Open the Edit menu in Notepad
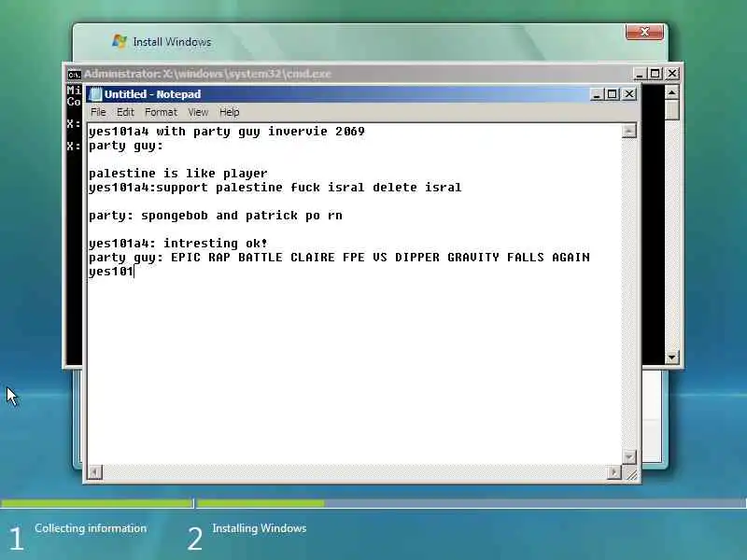 125,112
